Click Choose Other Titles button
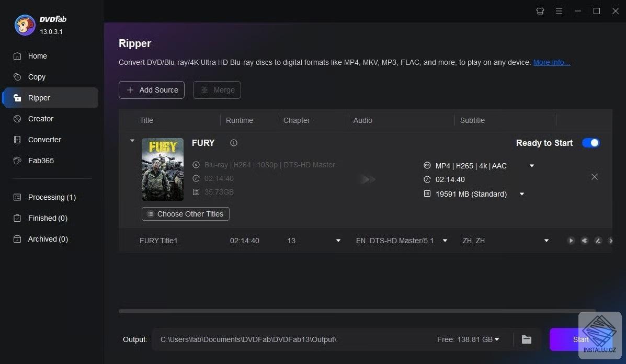 (186, 214)
